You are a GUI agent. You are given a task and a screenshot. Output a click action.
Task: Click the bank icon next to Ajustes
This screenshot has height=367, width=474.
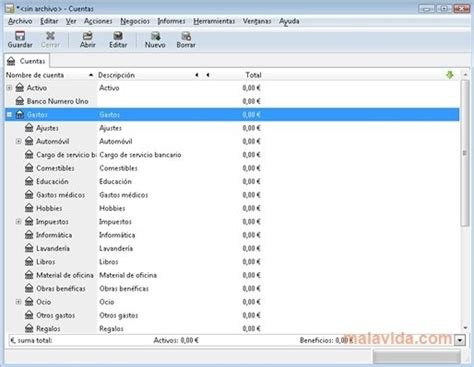[29, 128]
